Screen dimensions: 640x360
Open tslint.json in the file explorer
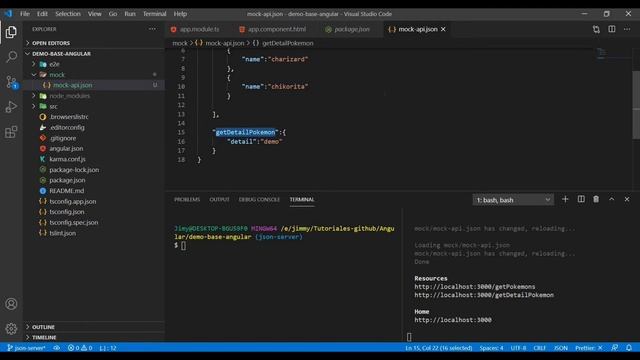pos(62,233)
